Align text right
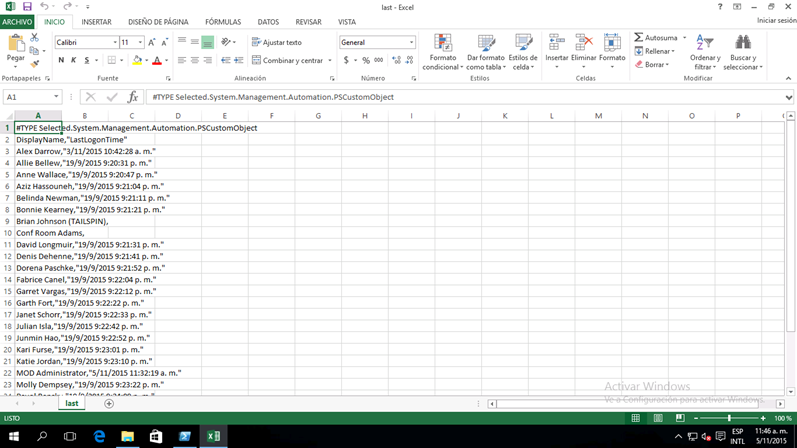 (207, 61)
